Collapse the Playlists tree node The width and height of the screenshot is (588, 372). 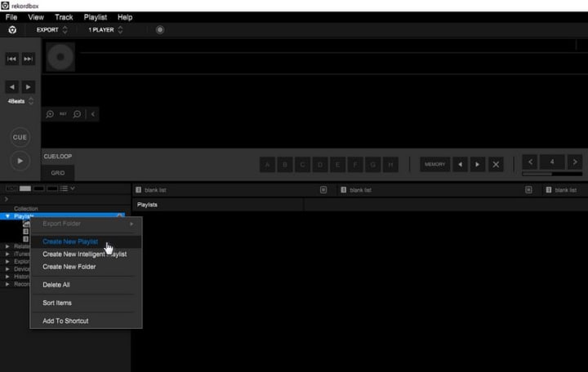(x=7, y=216)
